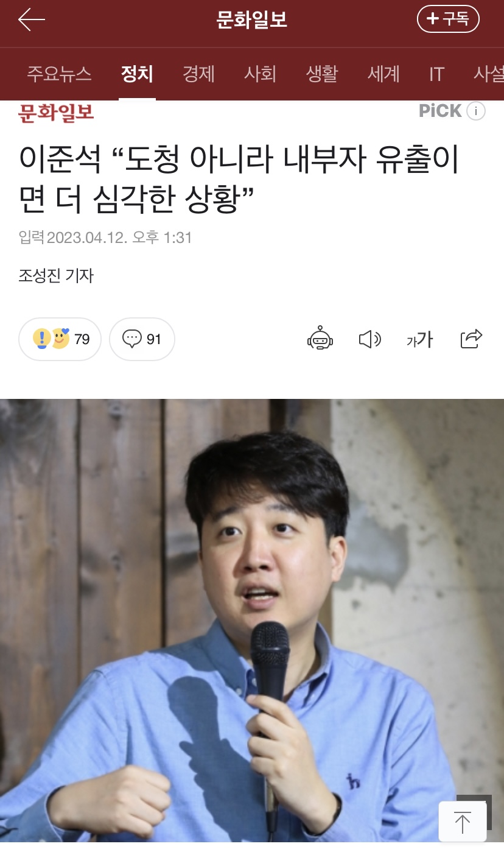Tap the red 문화일보 logo link
The image size is (504, 852).
[x=56, y=113]
